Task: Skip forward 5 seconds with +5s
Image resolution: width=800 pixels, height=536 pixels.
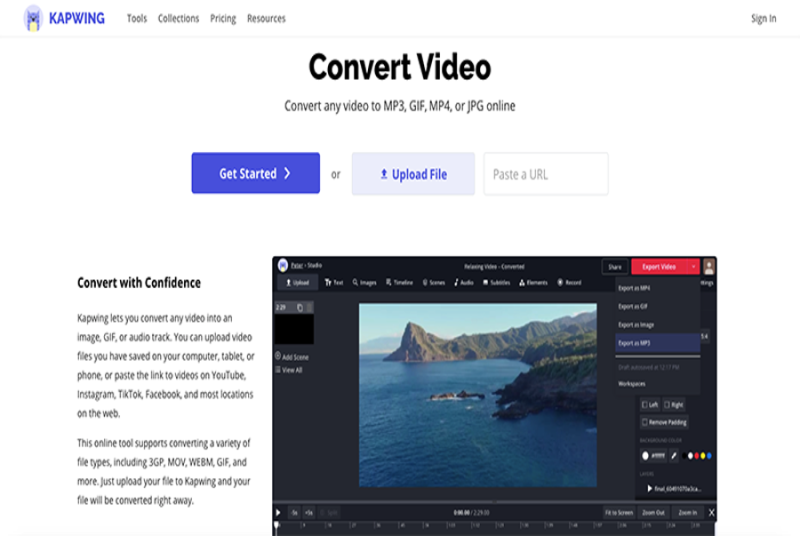Action: (309, 513)
